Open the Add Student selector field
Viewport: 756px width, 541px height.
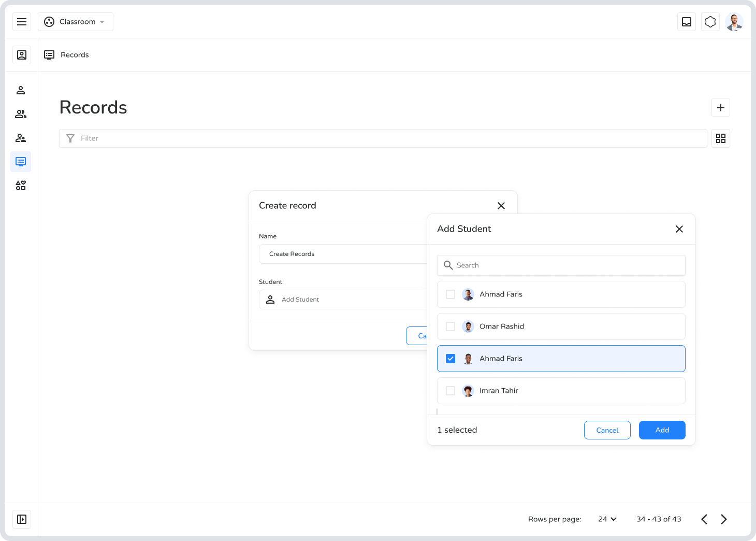(342, 300)
